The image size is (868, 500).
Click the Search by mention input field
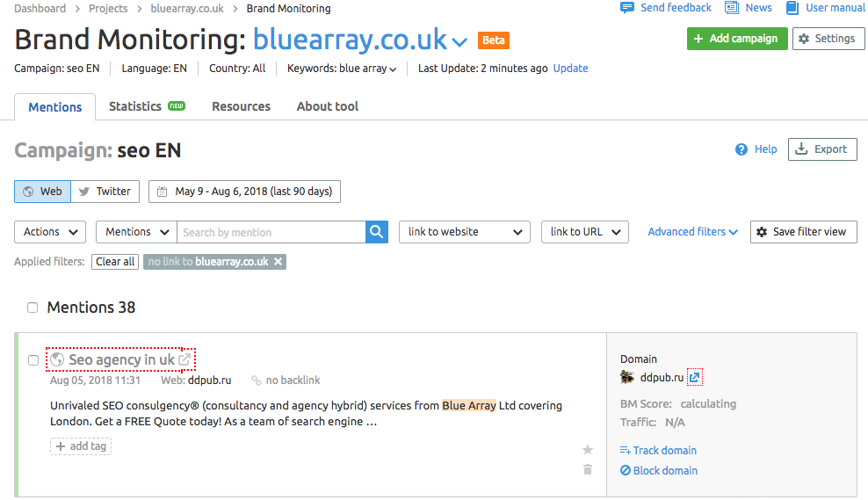click(x=271, y=232)
